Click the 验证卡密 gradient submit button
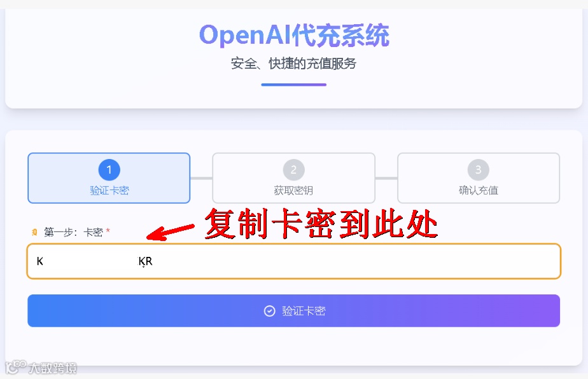The width and height of the screenshot is (588, 379). click(x=293, y=311)
